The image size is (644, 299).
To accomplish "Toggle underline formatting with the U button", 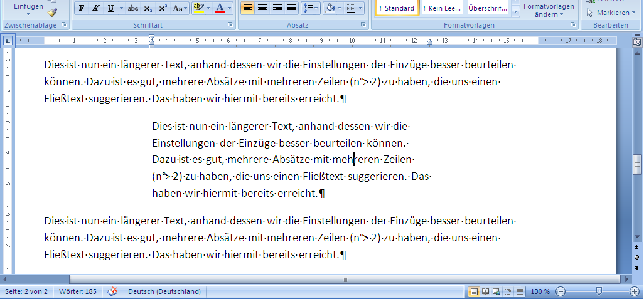I will point(110,8).
